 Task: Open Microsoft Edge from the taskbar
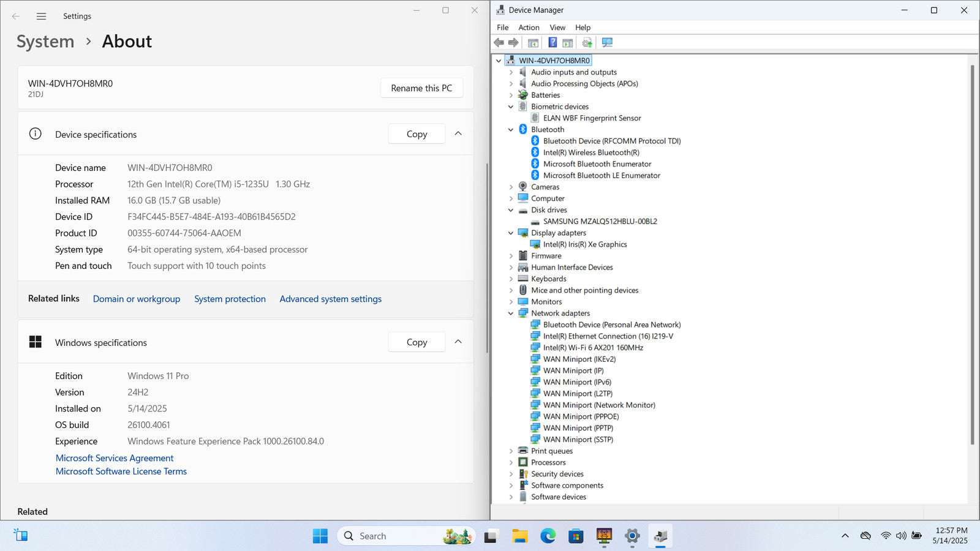(548, 536)
